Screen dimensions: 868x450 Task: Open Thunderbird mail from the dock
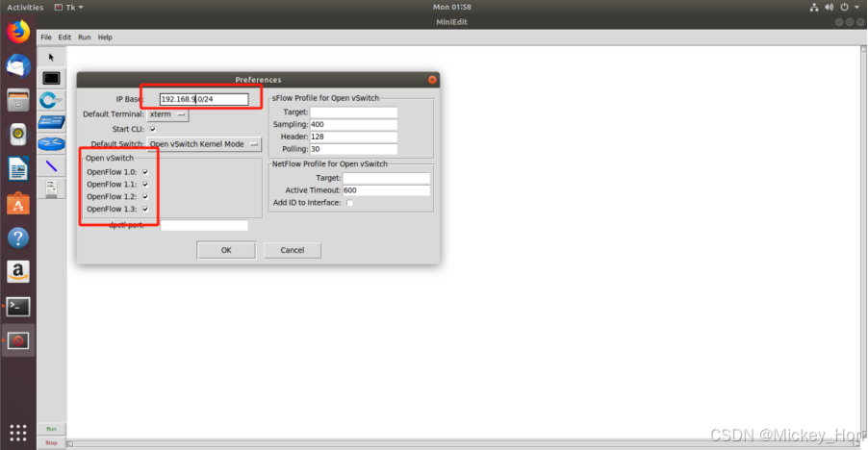tap(18, 65)
